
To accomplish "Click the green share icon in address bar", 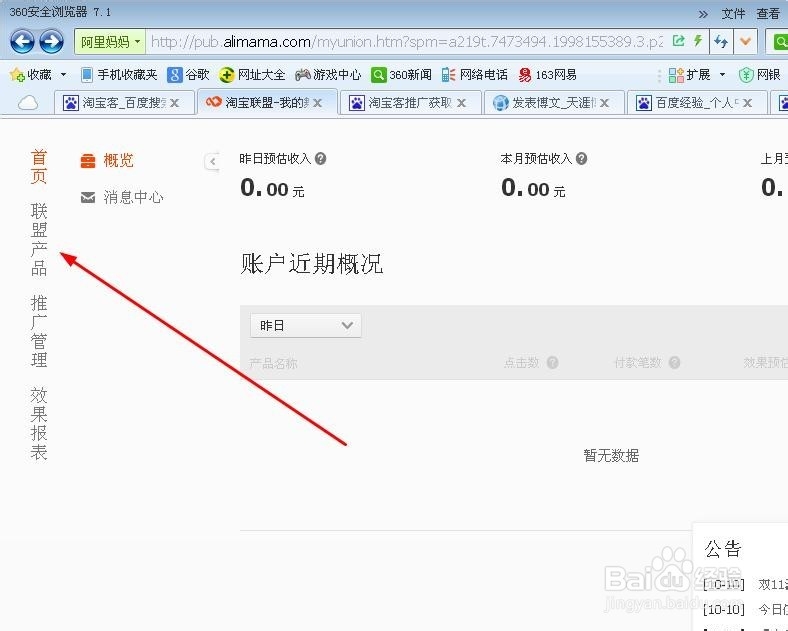I will [678, 41].
